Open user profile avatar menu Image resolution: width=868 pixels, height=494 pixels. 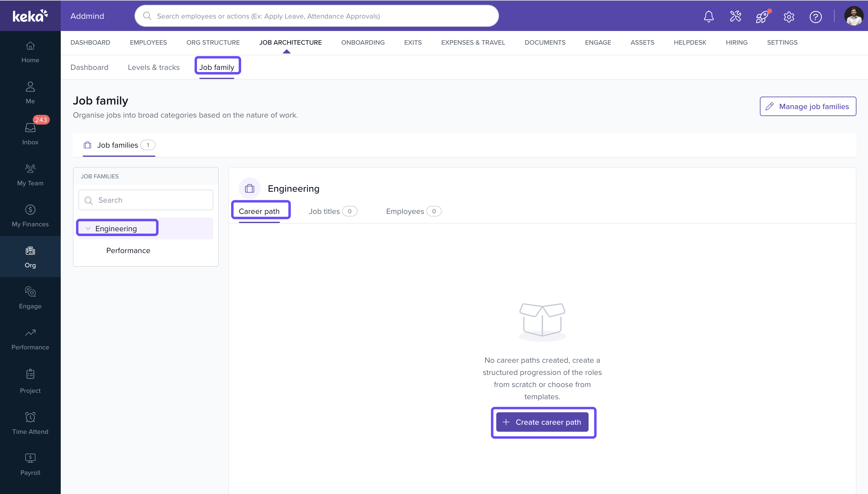click(853, 16)
